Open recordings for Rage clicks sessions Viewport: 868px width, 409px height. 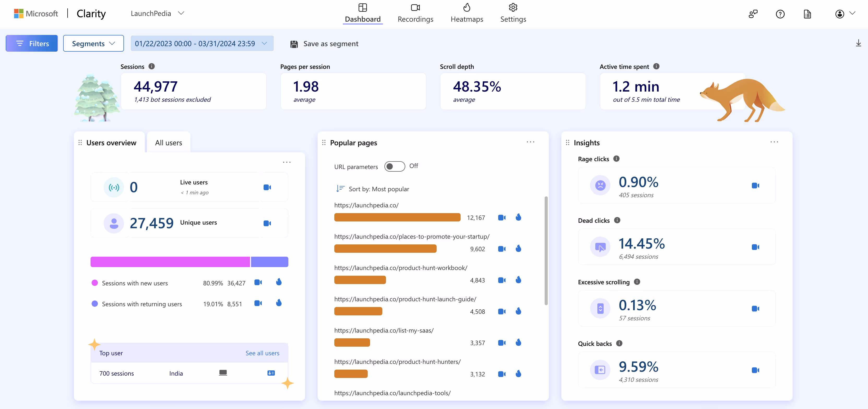click(755, 186)
